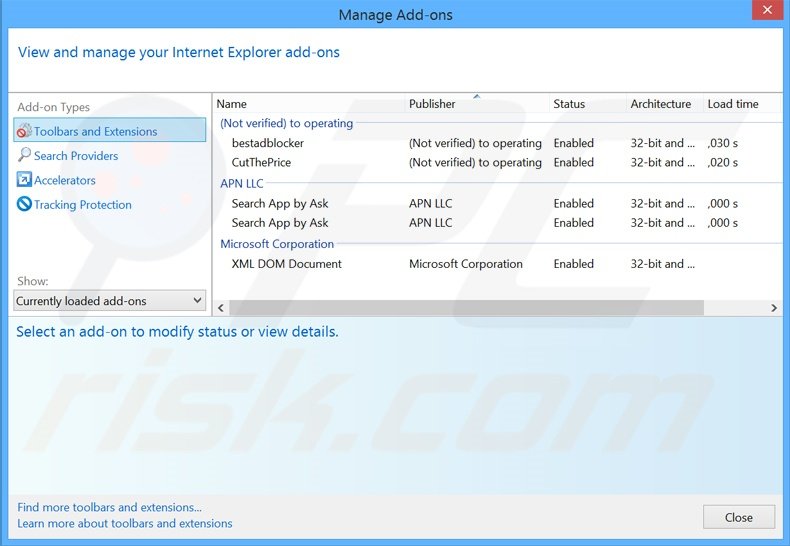Select Toolbars and Extensions add-on type
Image resolution: width=790 pixels, height=546 pixels.
point(110,131)
